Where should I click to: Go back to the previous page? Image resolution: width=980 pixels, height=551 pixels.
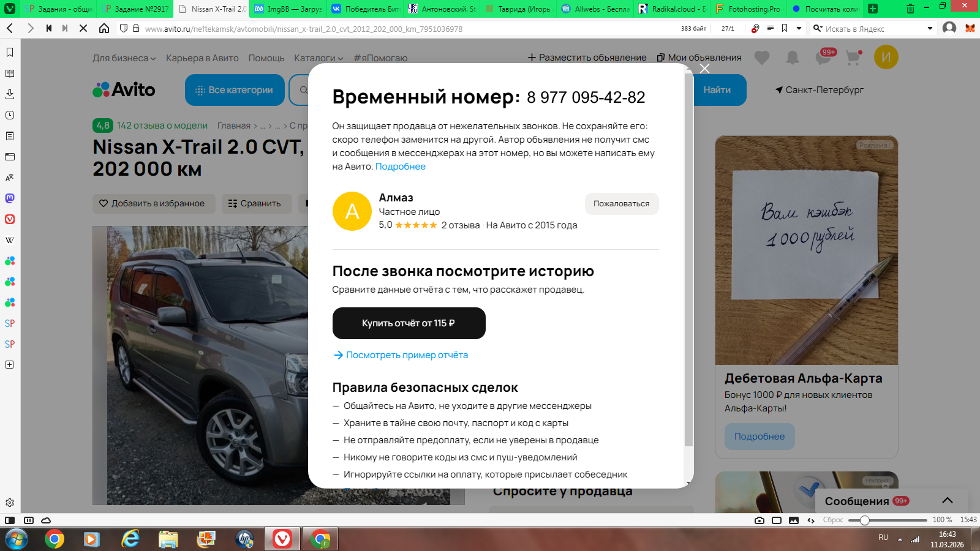click(10, 28)
